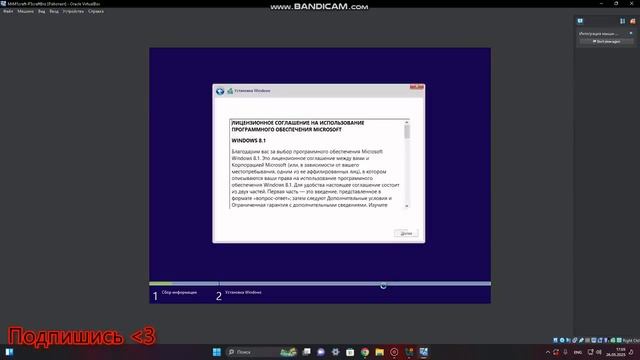
Task: Open Google Chrome from the taskbar
Action: click(x=365, y=352)
